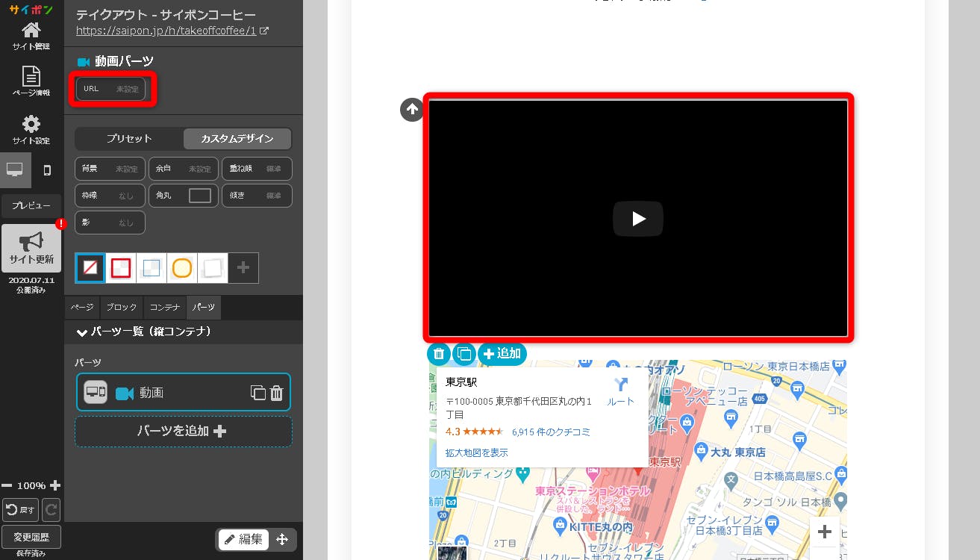Viewport: 980px width, 560px height.
Task: Toggle move mode next to 編集
Action: click(x=282, y=539)
